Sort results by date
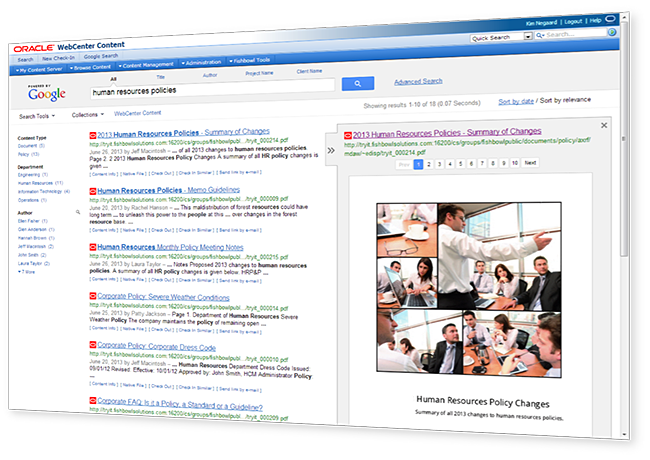650x460 pixels. coord(516,101)
